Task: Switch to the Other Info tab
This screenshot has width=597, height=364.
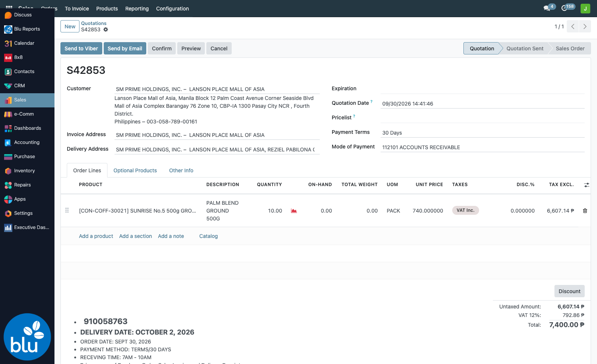Action: pyautogui.click(x=181, y=170)
